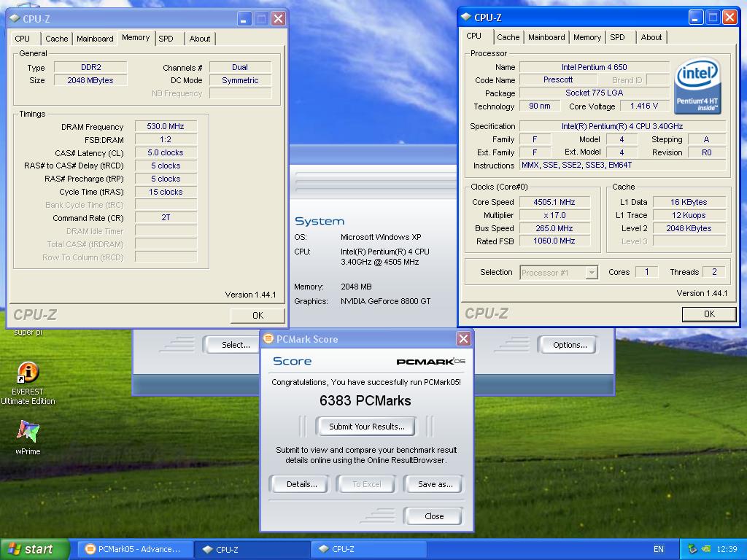Click Rated FSB value 1060.0 MHz
747x560 pixels.
(554, 241)
